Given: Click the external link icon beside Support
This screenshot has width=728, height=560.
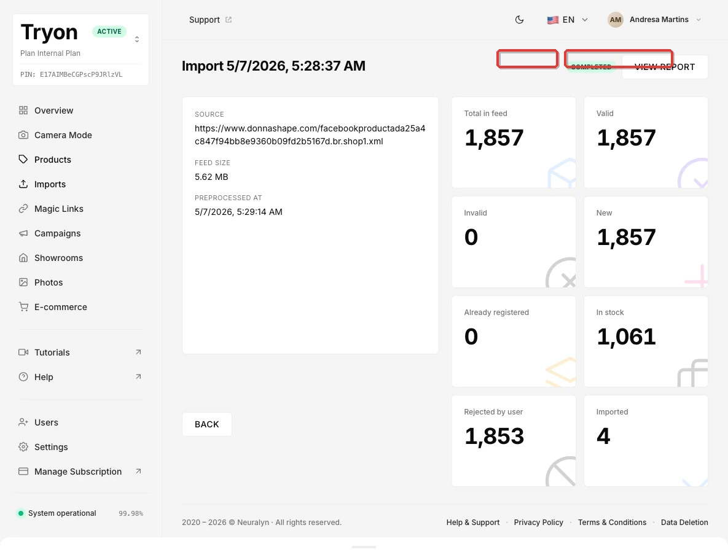Looking at the screenshot, I should 229,20.
